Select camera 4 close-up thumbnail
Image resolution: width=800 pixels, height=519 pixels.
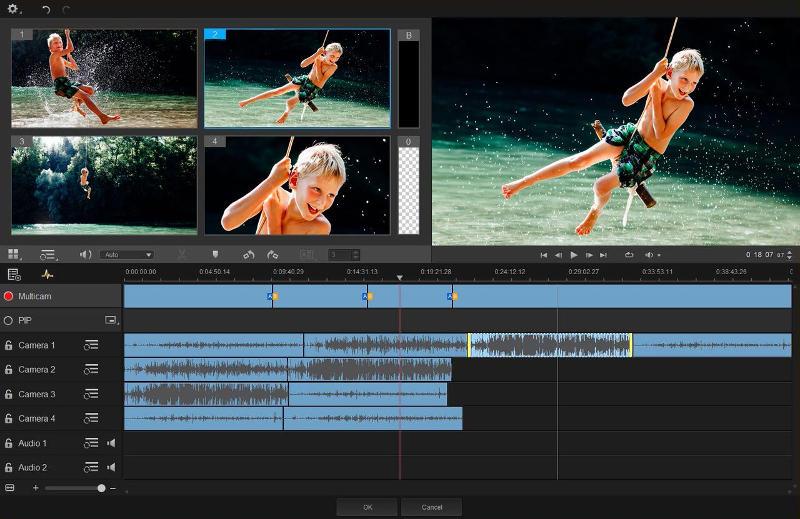[x=297, y=185]
